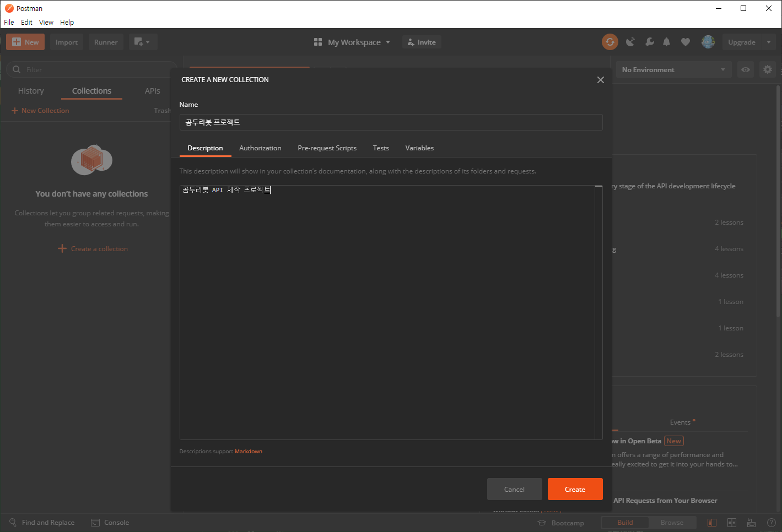Click the Import button
Image resolution: width=782 pixels, height=532 pixels.
pos(67,42)
